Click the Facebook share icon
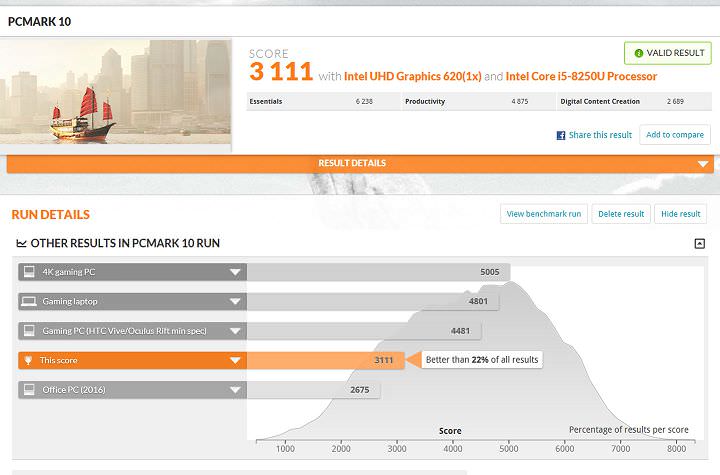Screen dimensions: 720x475 pos(561,135)
